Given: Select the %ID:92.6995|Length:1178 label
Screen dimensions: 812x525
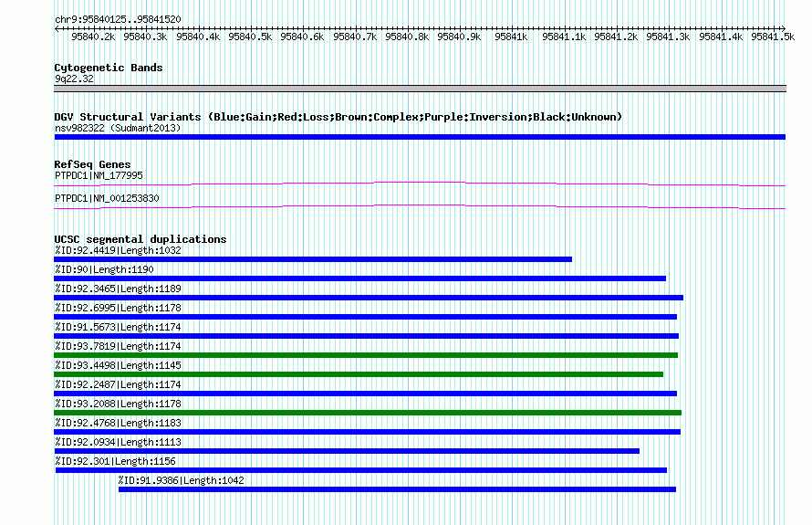Looking at the screenshot, I should point(118,308).
